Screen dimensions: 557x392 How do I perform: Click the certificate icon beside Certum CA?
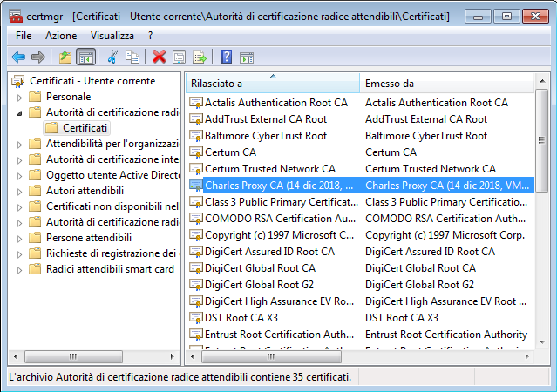click(x=196, y=152)
